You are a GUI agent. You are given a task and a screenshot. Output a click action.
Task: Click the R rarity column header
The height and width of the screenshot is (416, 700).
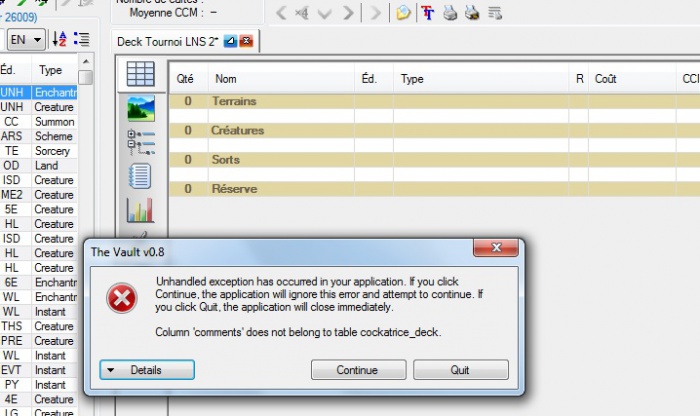pyautogui.click(x=579, y=79)
